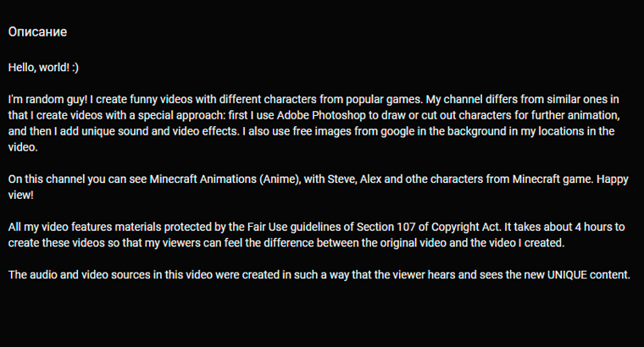The width and height of the screenshot is (644, 347).
Task: Click the words Adobe Photoshop
Action: click(x=321, y=116)
